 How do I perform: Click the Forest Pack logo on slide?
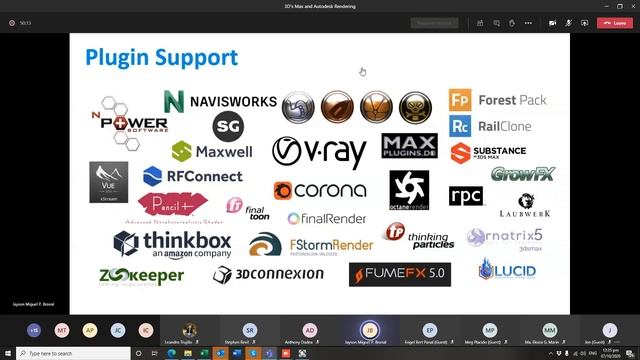[x=498, y=100]
